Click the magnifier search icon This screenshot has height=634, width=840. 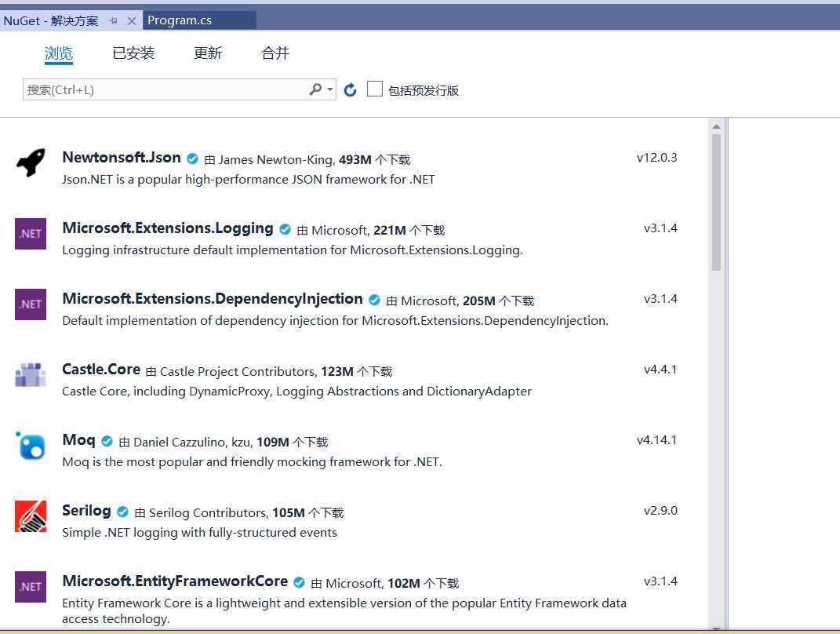click(315, 89)
